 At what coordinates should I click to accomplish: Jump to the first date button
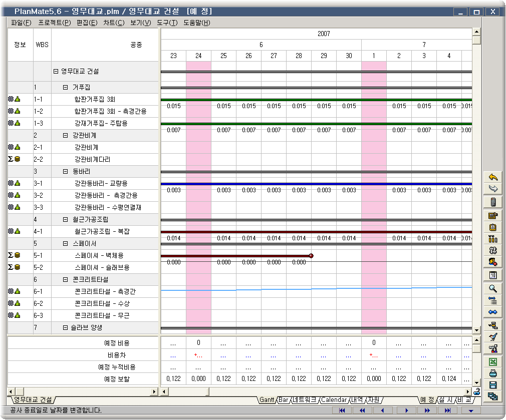pos(342,410)
